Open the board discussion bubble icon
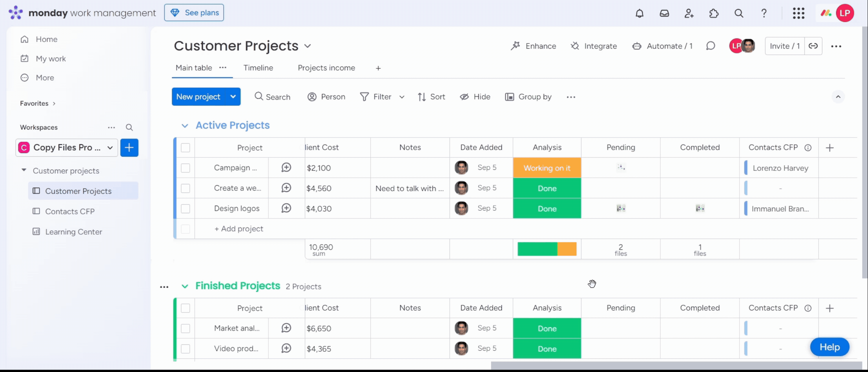This screenshot has width=868, height=372. [x=710, y=46]
